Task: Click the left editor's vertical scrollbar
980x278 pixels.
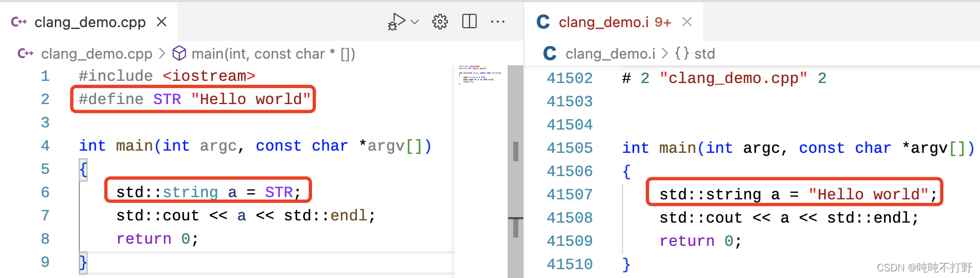Action: [515, 172]
